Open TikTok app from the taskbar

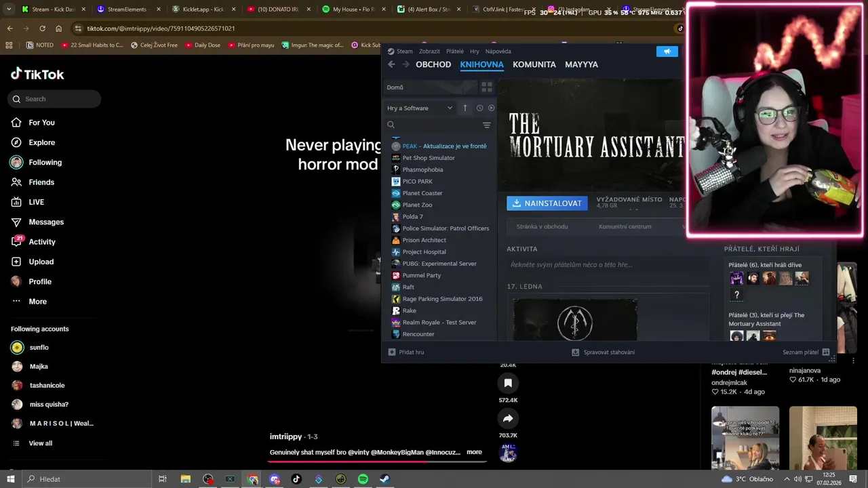(x=296, y=479)
